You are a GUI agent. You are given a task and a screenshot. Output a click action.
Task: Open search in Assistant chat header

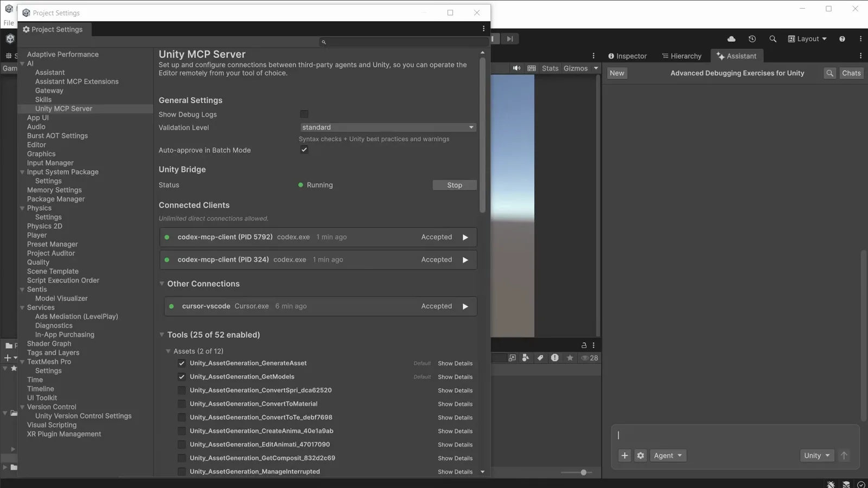(x=829, y=73)
